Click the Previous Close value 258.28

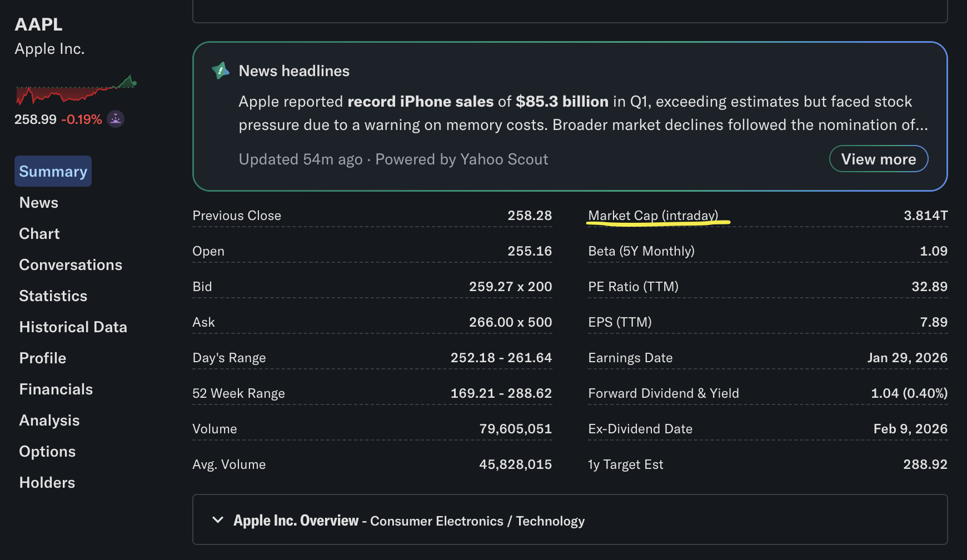pyautogui.click(x=530, y=216)
